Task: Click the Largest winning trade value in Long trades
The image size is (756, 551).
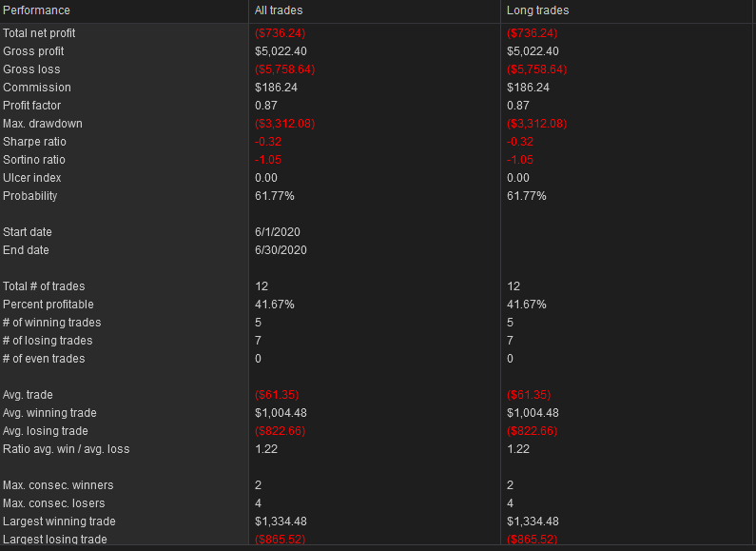Action: tap(533, 521)
